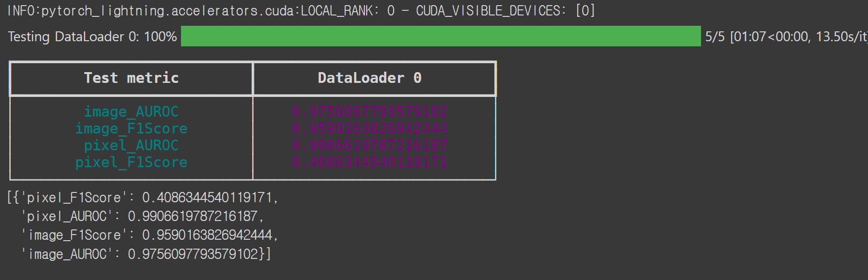The image size is (868, 280).
Task: Select image_F1Score in the table's metric column
Action: point(131,128)
